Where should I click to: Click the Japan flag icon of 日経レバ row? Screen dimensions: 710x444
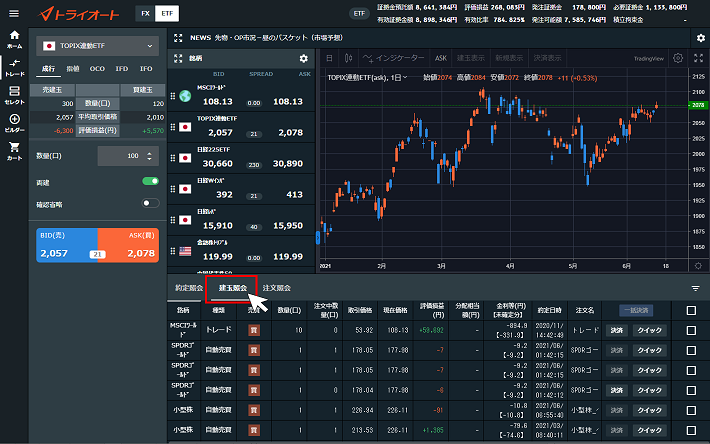(x=185, y=220)
